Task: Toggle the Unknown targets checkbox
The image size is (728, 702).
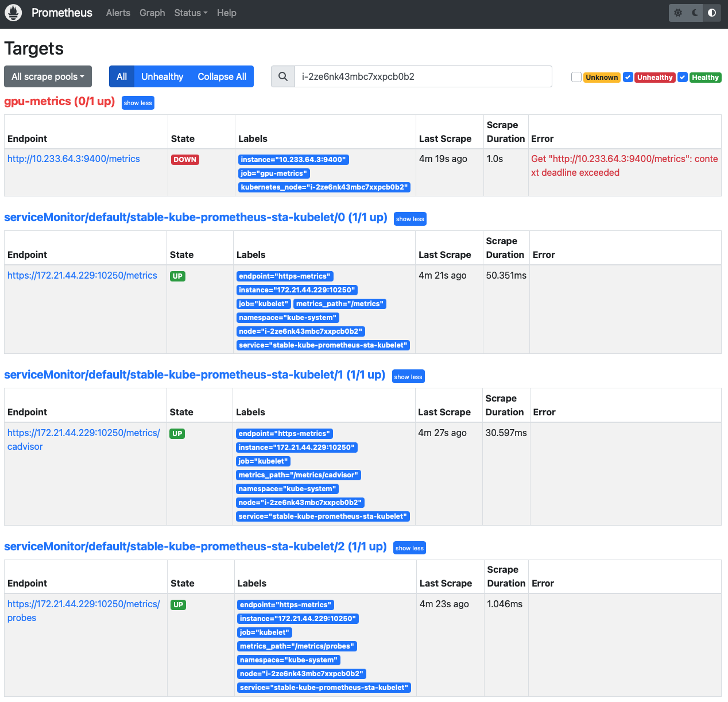Action: (x=576, y=77)
